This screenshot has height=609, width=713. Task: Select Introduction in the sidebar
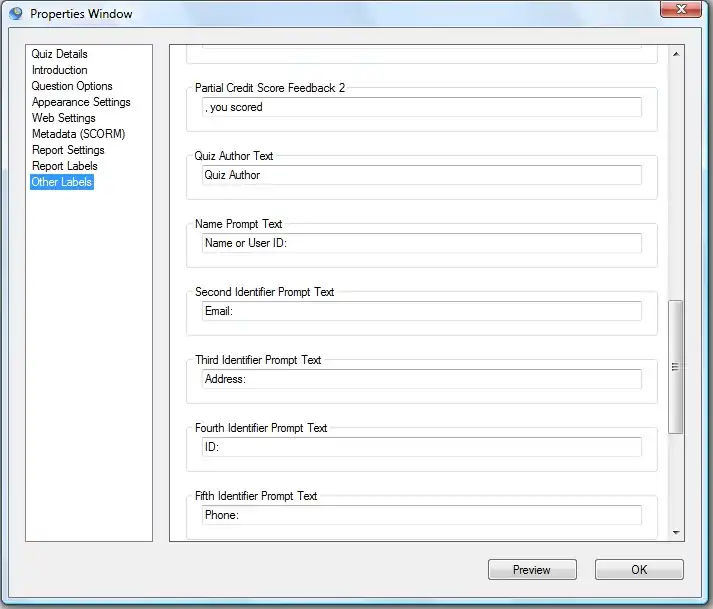[59, 70]
